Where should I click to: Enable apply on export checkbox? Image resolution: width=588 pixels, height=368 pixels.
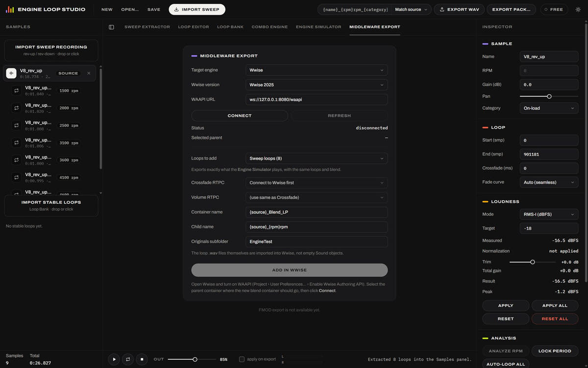242,359
